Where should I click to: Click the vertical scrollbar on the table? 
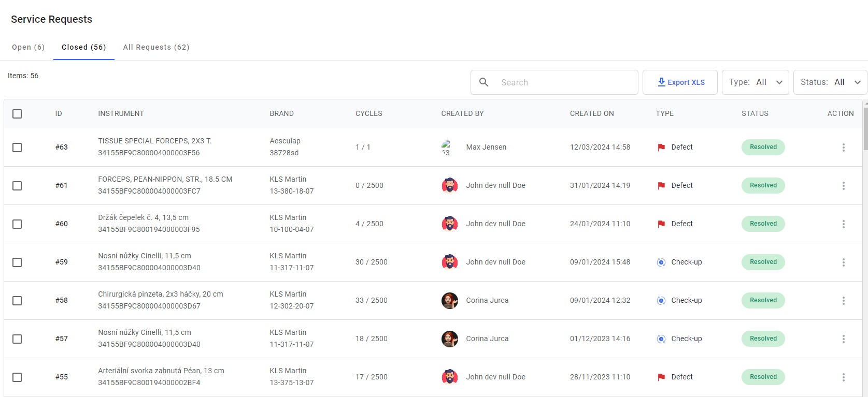865,127
